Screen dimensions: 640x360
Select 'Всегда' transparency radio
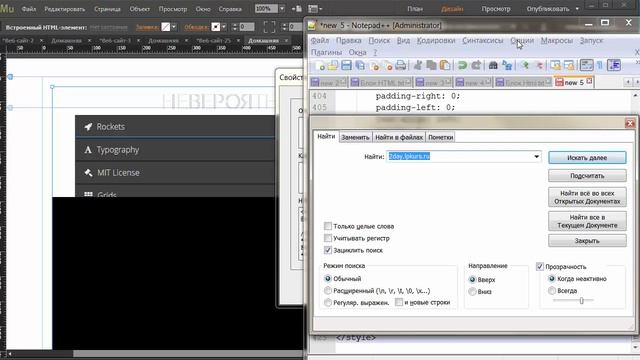click(552, 291)
